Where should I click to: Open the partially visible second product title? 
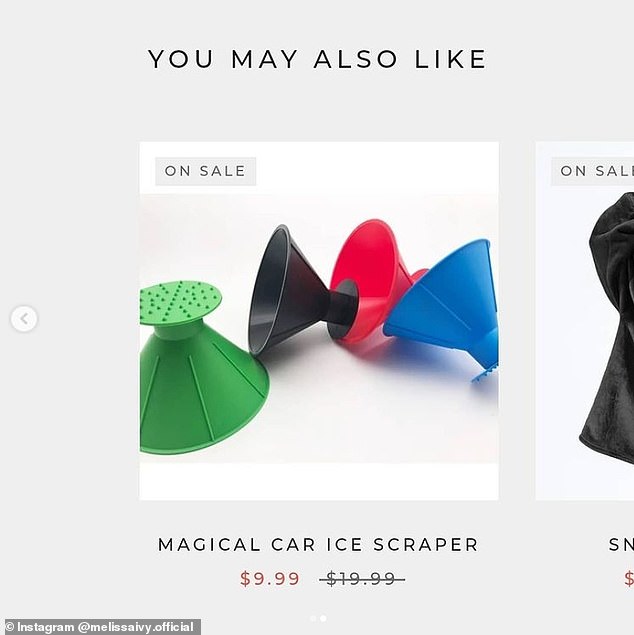[x=621, y=545]
